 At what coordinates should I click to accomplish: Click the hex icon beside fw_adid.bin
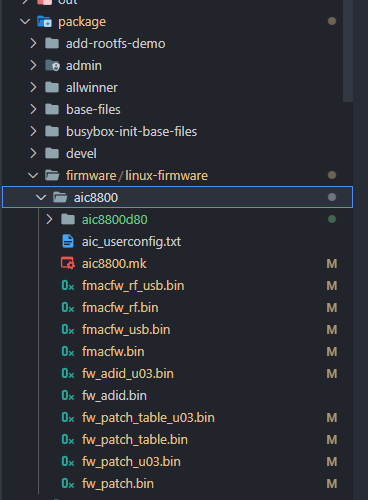pos(68,395)
